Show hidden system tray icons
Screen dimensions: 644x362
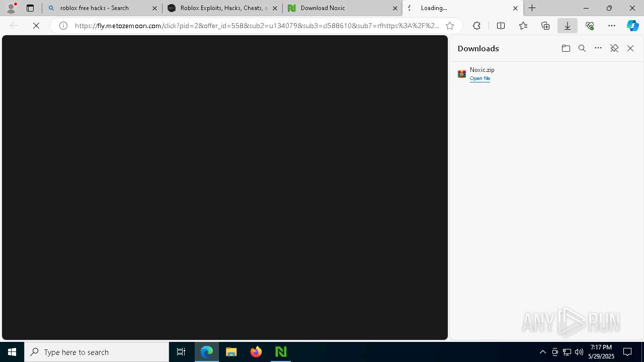[x=542, y=352]
